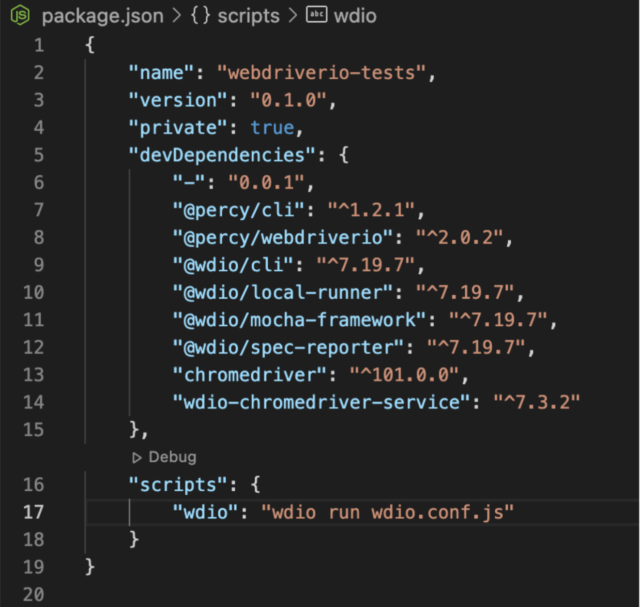Click the closing brace on line 19

point(90,567)
